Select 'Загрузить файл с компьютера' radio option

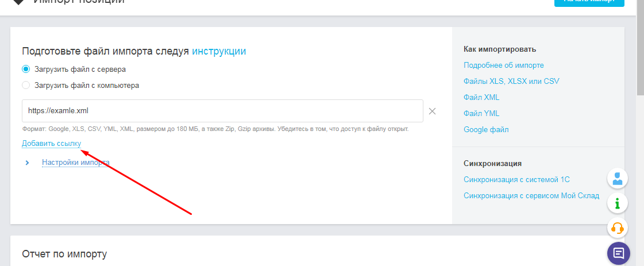pyautogui.click(x=26, y=86)
